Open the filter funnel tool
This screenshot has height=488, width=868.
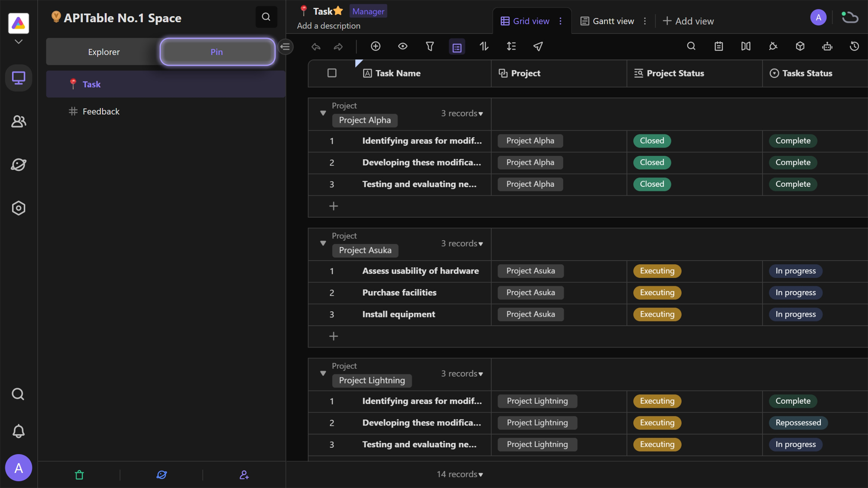point(430,46)
